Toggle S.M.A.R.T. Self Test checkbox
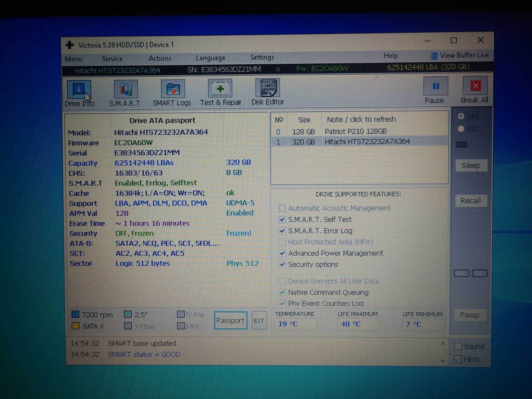532x399 pixels. click(x=282, y=219)
